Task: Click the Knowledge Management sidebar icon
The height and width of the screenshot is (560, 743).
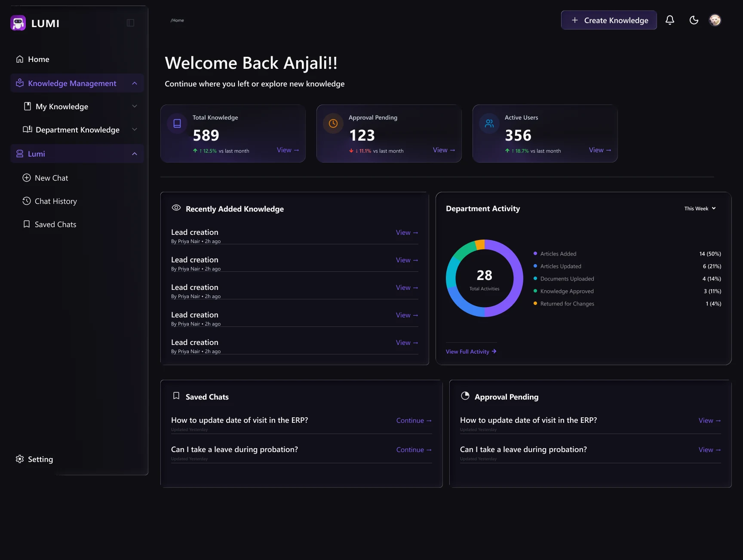Action: tap(20, 83)
